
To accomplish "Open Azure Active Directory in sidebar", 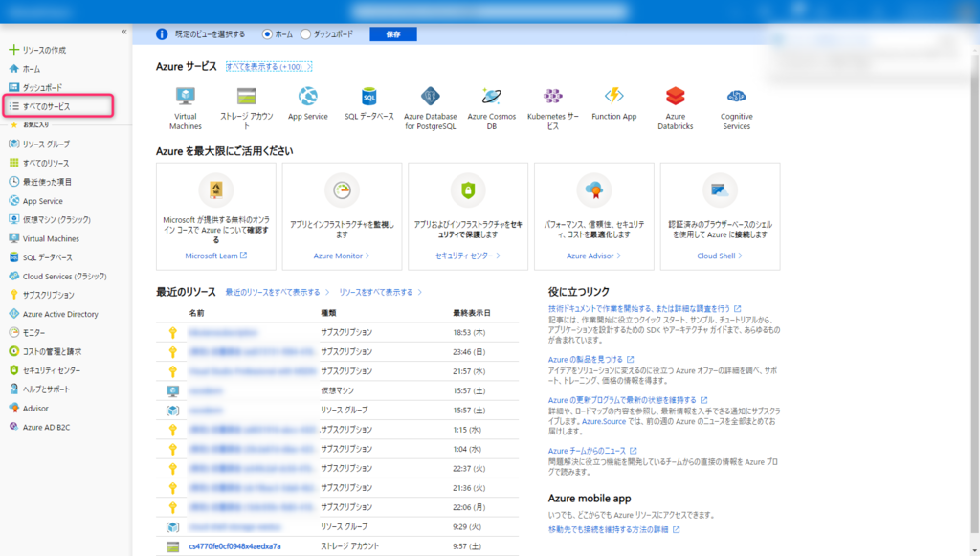I will click(60, 314).
